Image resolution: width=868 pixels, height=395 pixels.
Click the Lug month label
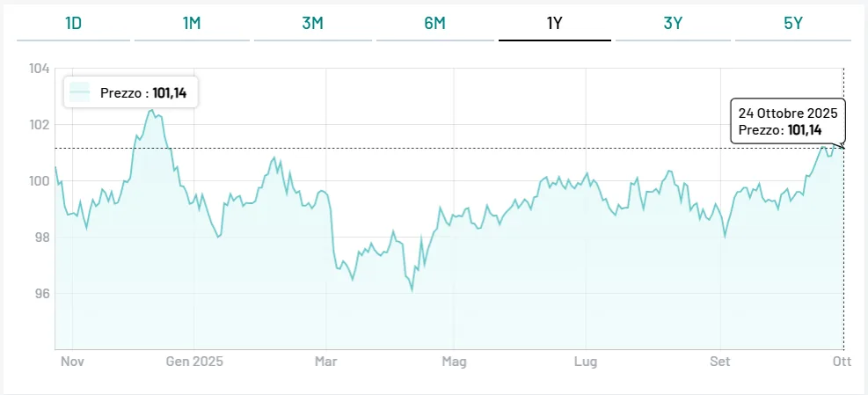tap(586, 362)
